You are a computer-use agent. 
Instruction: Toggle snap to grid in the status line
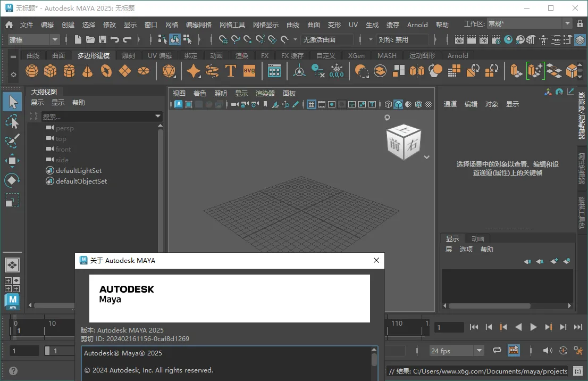(223, 39)
